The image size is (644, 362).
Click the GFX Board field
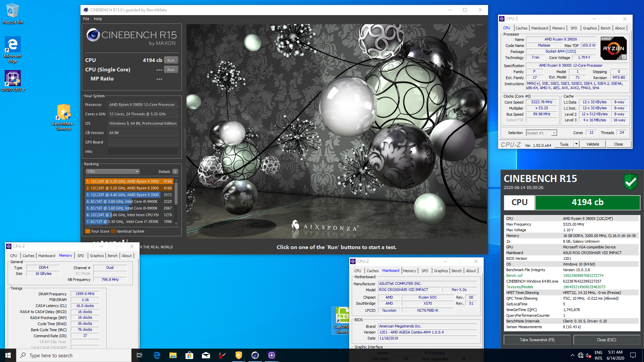point(143,142)
